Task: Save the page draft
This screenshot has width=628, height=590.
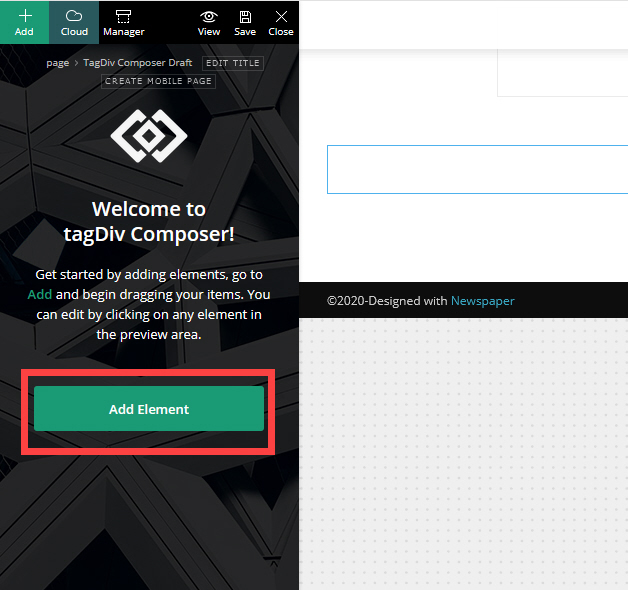Action: [245, 22]
